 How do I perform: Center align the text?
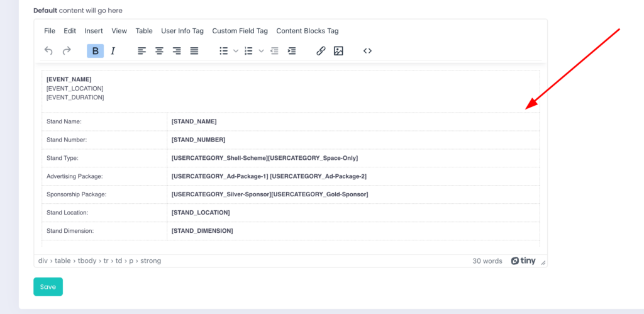tap(160, 51)
